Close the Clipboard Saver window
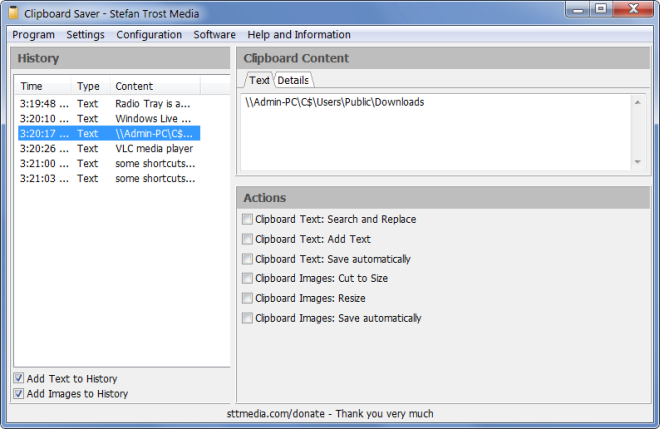This screenshot has width=660, height=429. 633,9
